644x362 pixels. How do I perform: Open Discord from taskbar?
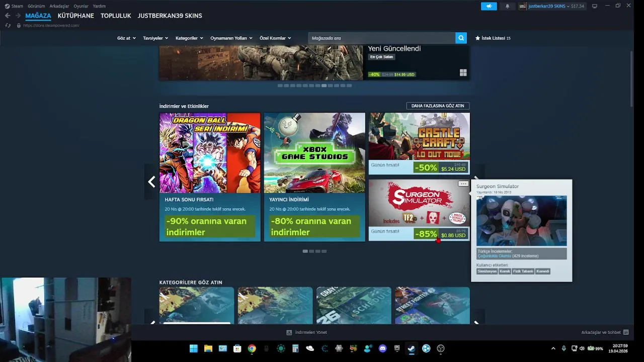pos(382,348)
